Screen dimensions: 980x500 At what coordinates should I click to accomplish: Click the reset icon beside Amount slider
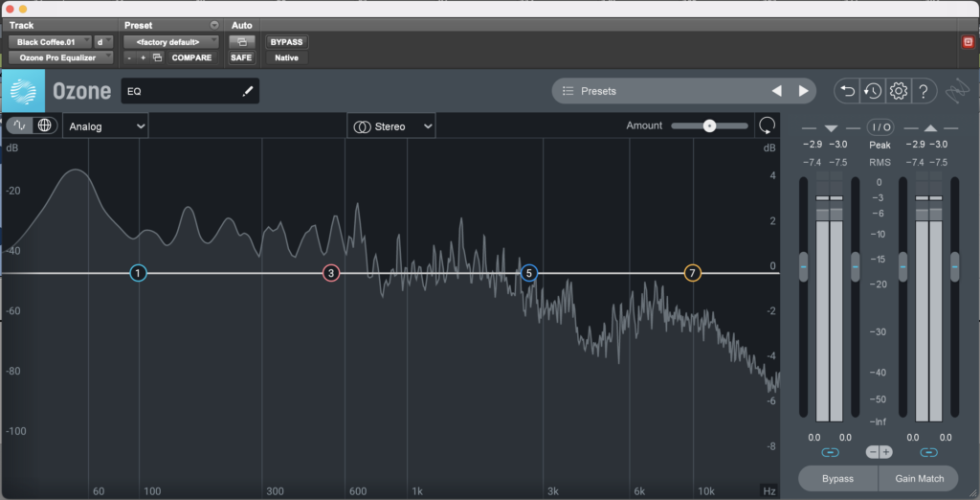[767, 125]
